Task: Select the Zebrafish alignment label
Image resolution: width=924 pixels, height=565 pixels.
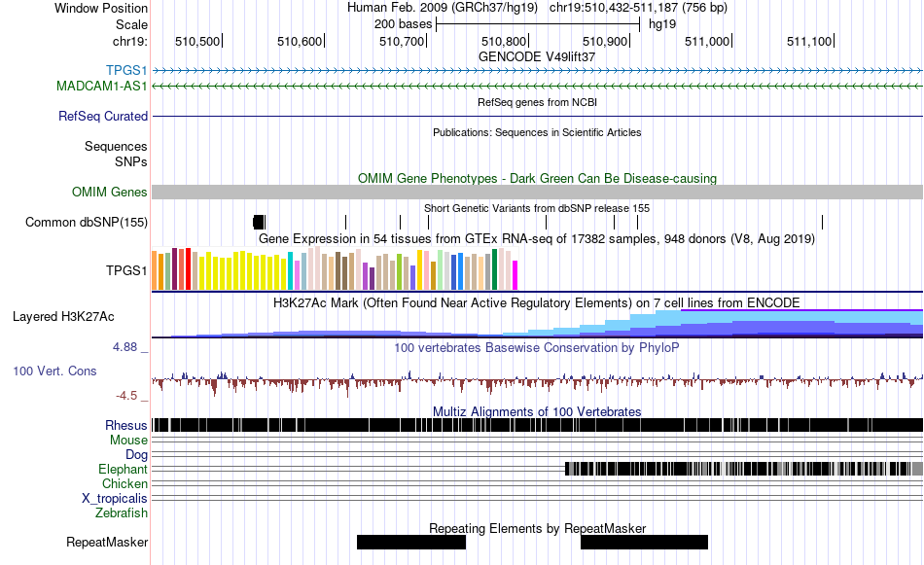Action: [x=122, y=512]
